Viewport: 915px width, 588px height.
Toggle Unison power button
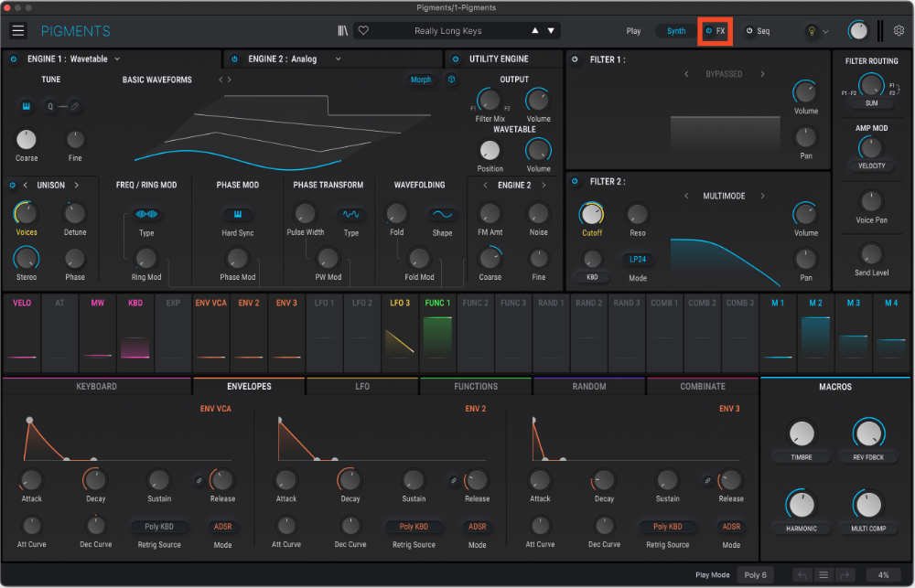(x=12, y=185)
